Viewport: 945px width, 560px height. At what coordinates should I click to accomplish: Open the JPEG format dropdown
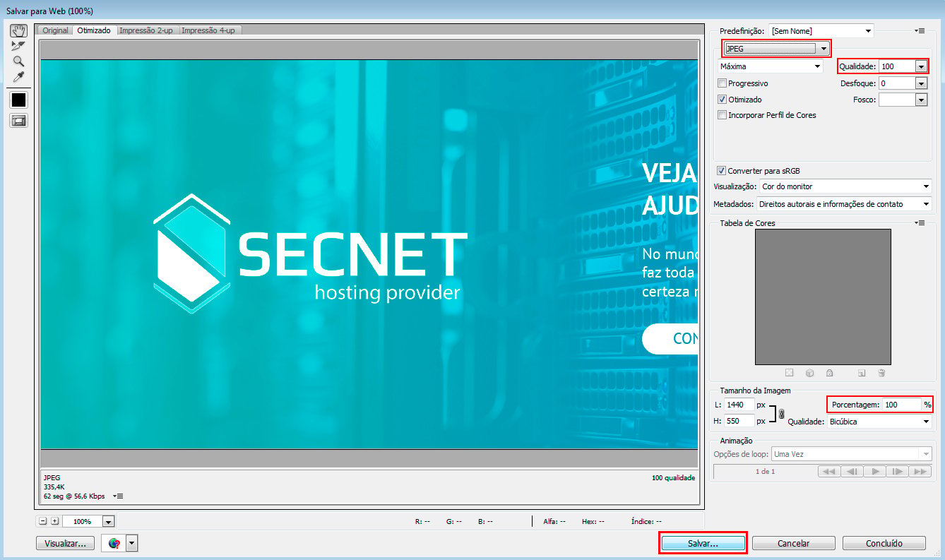[x=777, y=49]
